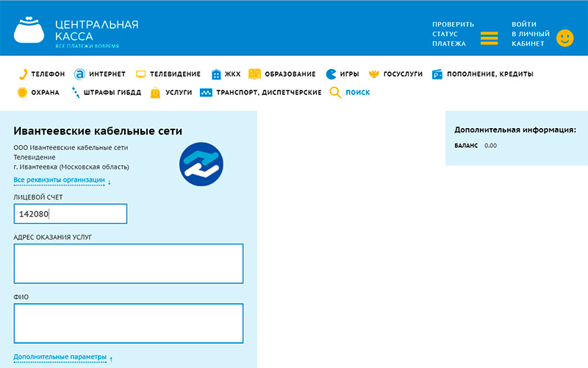
Task: Click the eagle Госуслуги icon
Action: [x=374, y=74]
